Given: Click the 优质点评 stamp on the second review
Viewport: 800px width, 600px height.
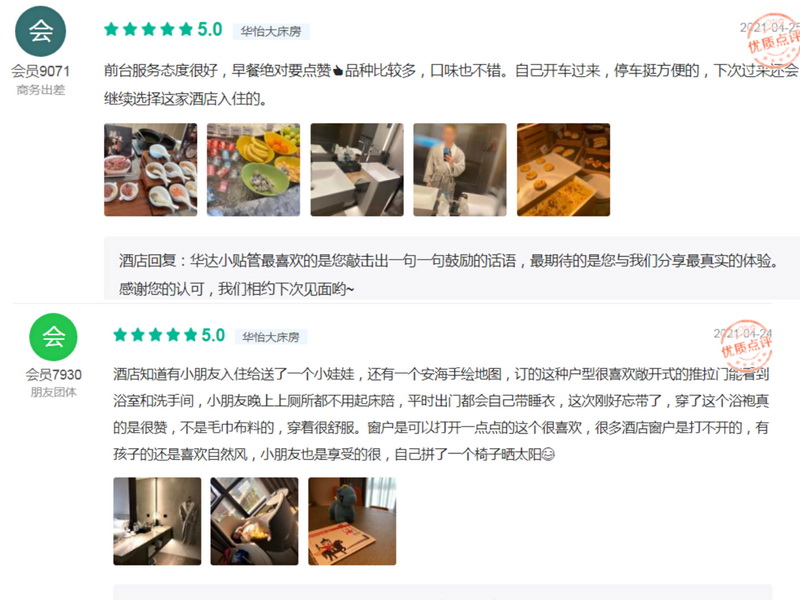Looking at the screenshot, I should pos(746,346).
